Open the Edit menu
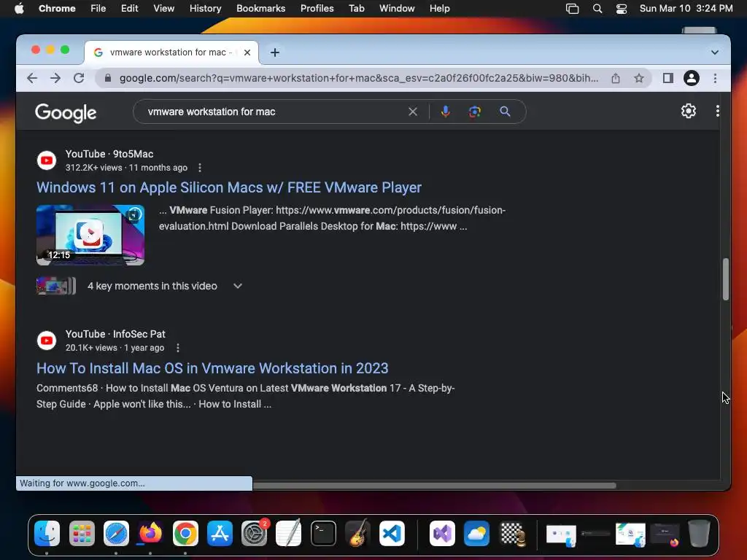747x560 pixels. click(x=129, y=9)
